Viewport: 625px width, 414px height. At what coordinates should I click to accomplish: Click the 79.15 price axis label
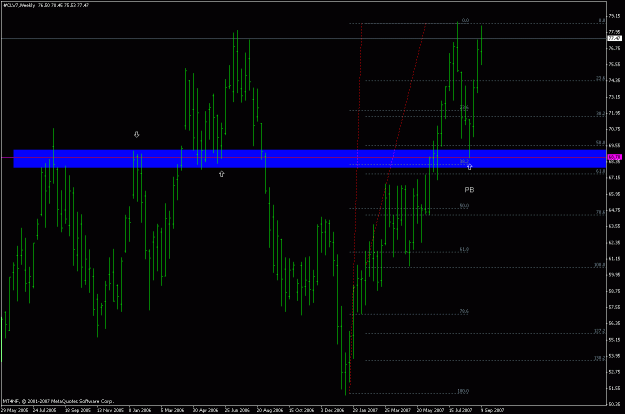pos(614,16)
